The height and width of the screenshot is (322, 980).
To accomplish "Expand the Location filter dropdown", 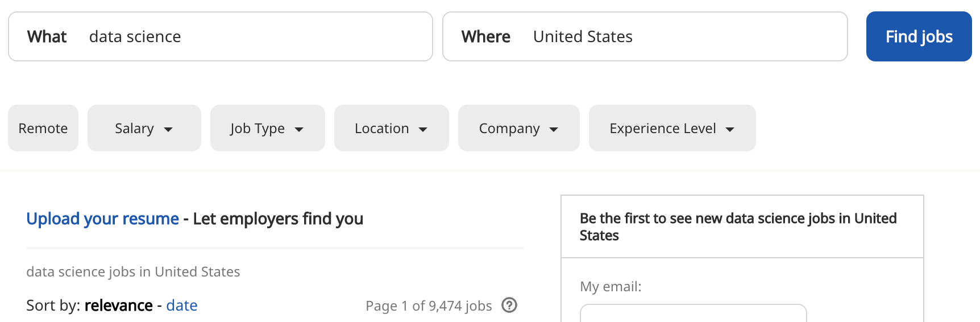I will pyautogui.click(x=391, y=128).
